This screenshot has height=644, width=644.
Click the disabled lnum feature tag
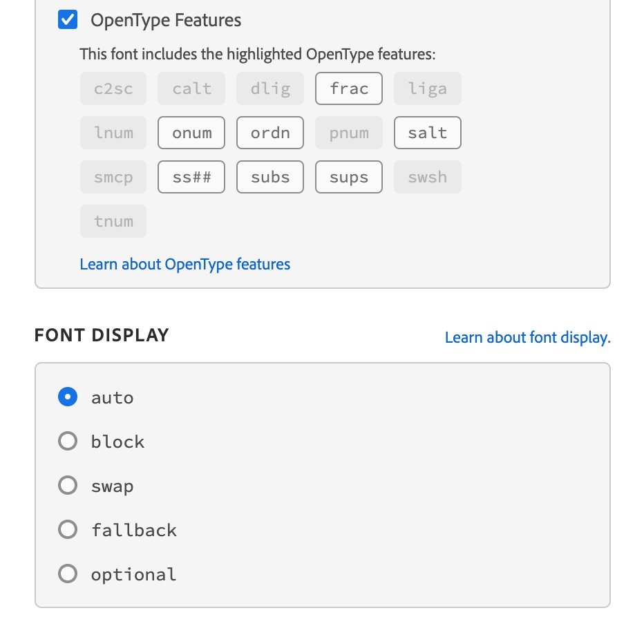pyautogui.click(x=113, y=133)
